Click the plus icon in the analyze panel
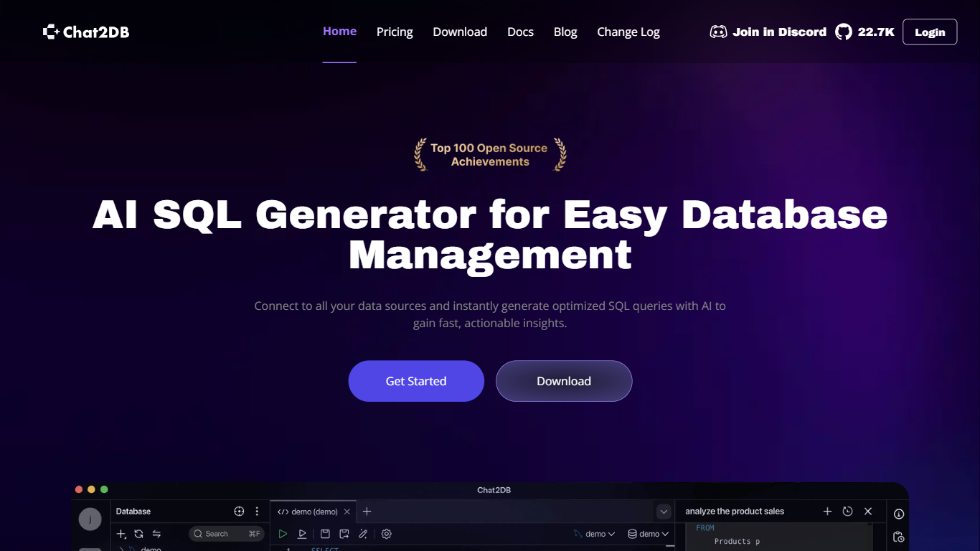The height and width of the screenshot is (551, 980). coord(827,512)
